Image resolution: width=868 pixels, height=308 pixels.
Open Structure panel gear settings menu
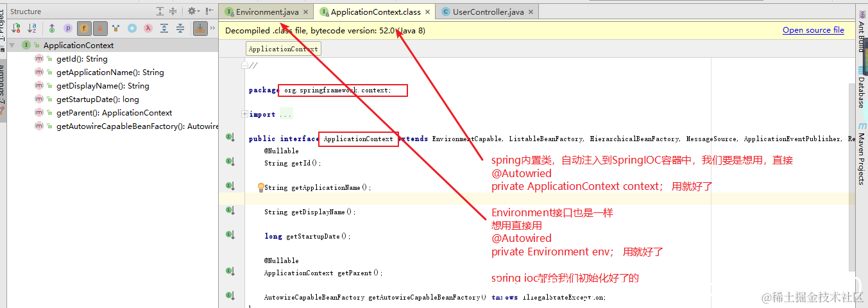pyautogui.click(x=193, y=12)
